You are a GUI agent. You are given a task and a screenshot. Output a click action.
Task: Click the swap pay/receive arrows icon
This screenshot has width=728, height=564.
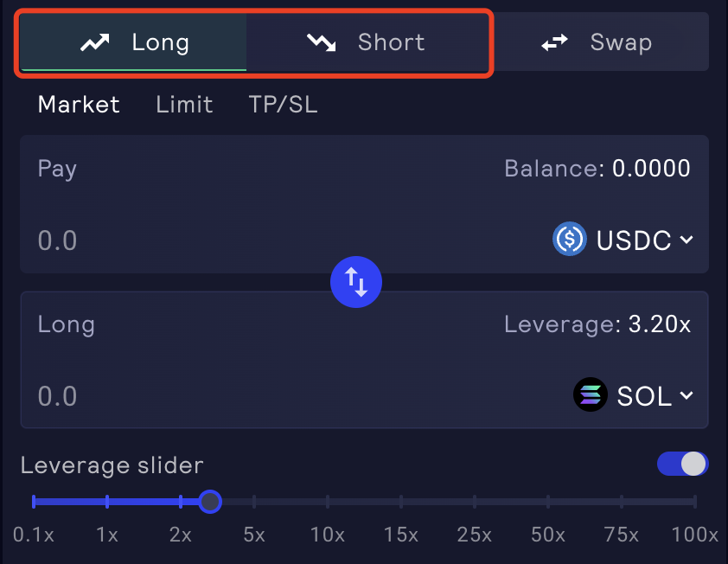(x=356, y=282)
